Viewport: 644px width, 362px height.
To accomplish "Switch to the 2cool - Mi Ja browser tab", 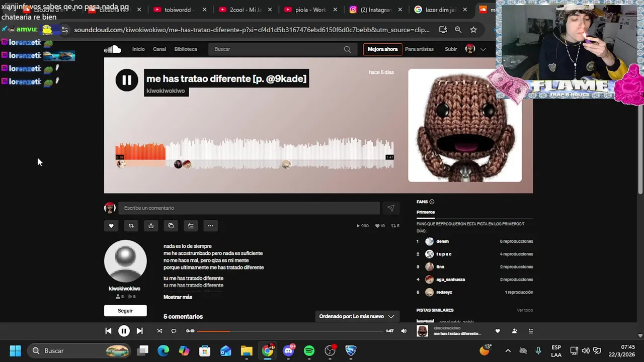I will (245, 10).
